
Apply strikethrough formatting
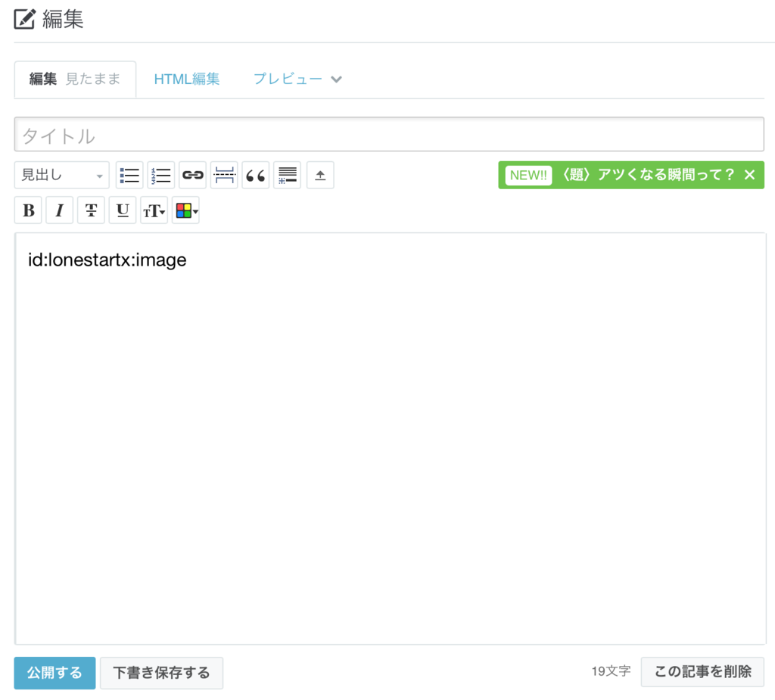[x=90, y=210]
